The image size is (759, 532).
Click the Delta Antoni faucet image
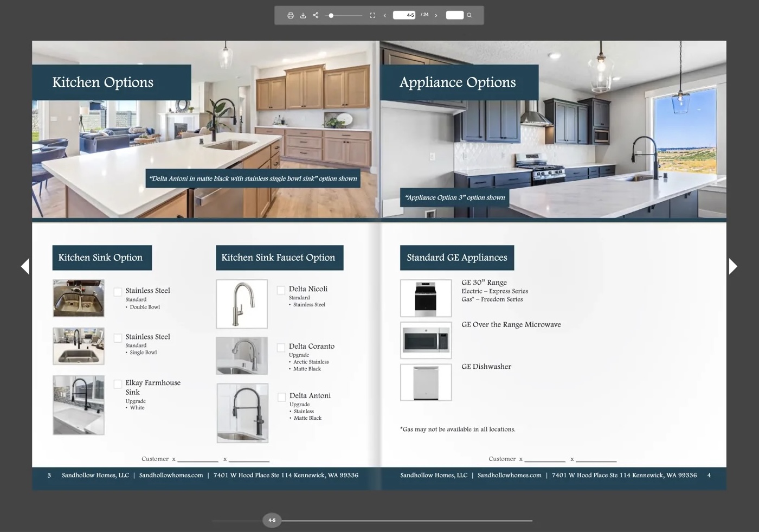[x=242, y=413]
